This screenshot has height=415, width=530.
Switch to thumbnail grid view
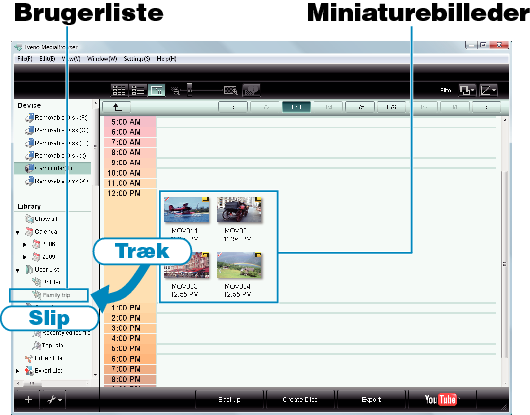click(x=119, y=90)
